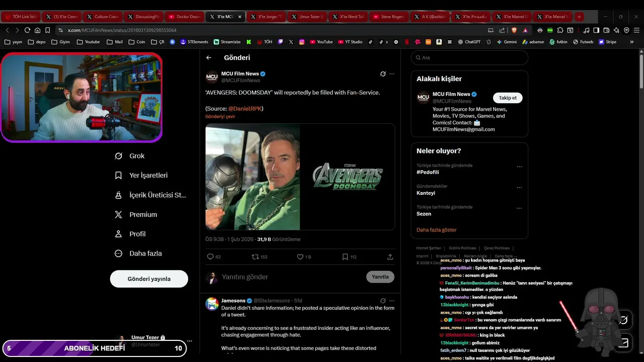Switch to DiscussingFilm tab
The width and height of the screenshot is (644, 362).
click(x=143, y=17)
